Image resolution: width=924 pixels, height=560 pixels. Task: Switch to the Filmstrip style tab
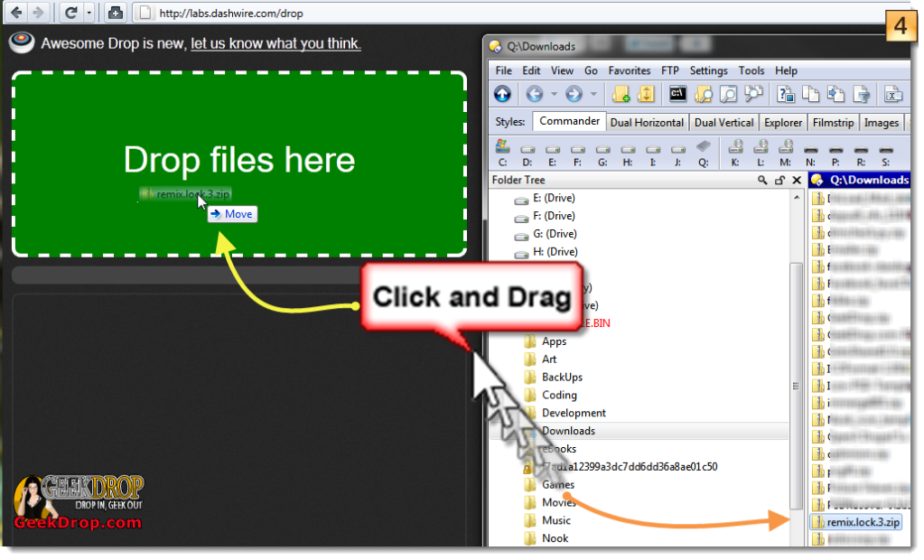[834, 123]
